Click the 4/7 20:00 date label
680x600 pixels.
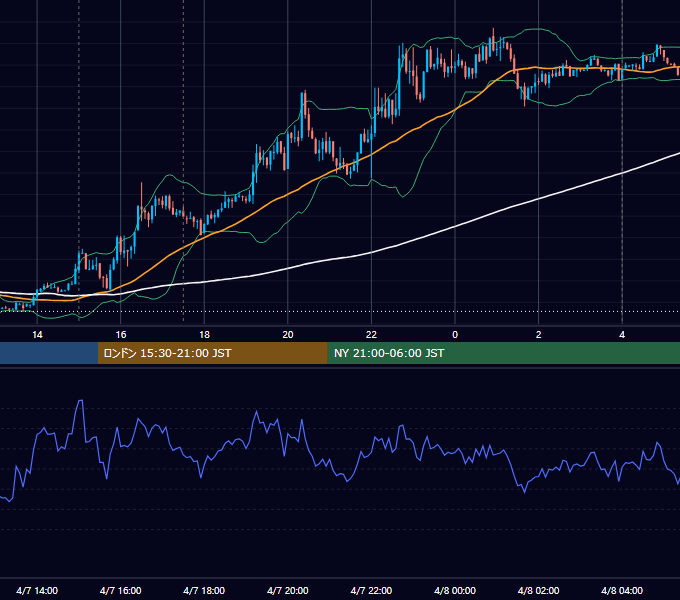[288, 590]
